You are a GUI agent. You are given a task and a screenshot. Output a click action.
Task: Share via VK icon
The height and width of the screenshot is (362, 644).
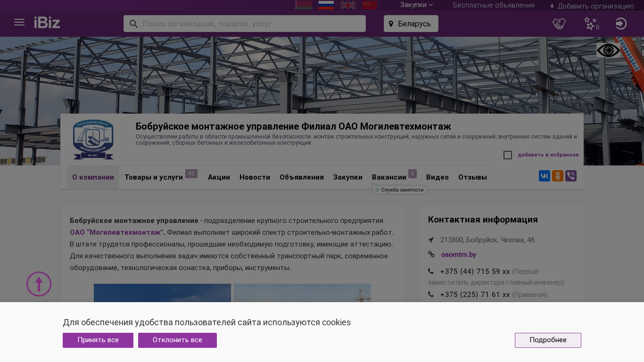pos(545,176)
